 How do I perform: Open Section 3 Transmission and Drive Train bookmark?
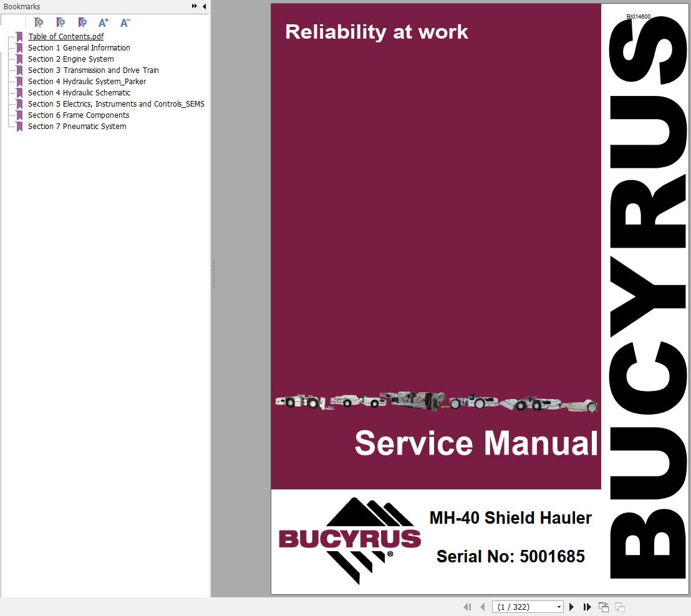coord(93,70)
